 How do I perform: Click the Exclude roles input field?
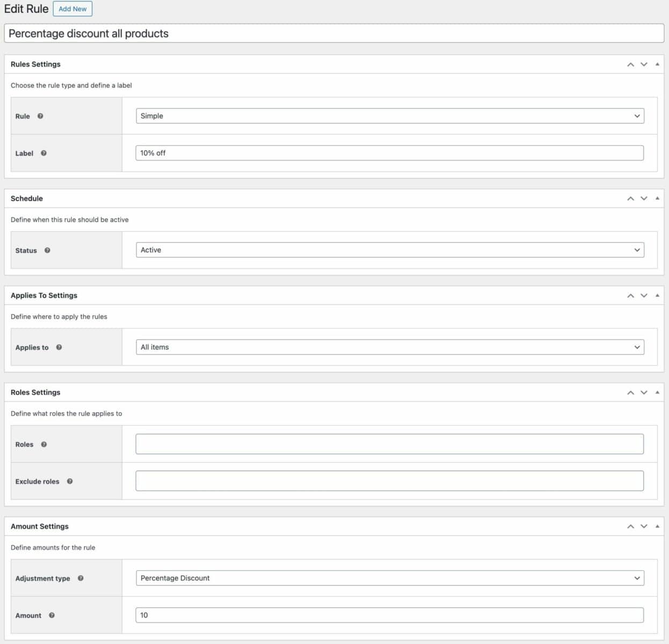click(390, 481)
